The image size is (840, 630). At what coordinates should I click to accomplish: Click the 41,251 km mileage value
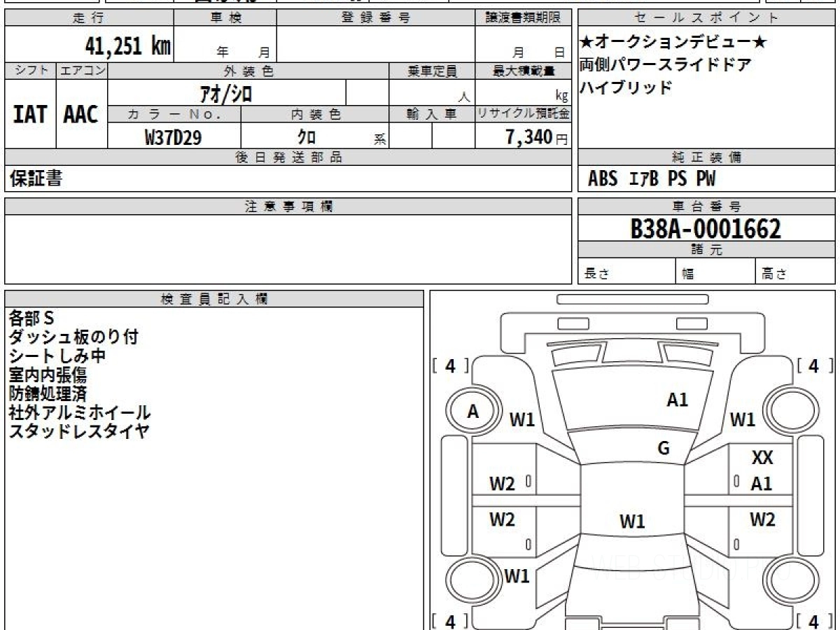point(127,46)
